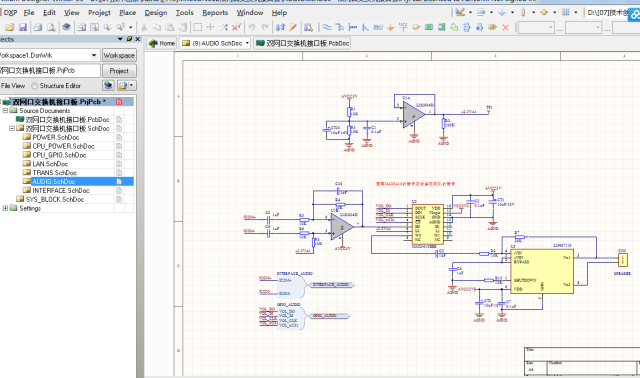The width and height of the screenshot is (640, 378).
Task: Click the Print toolbar icon
Action: tap(38, 27)
